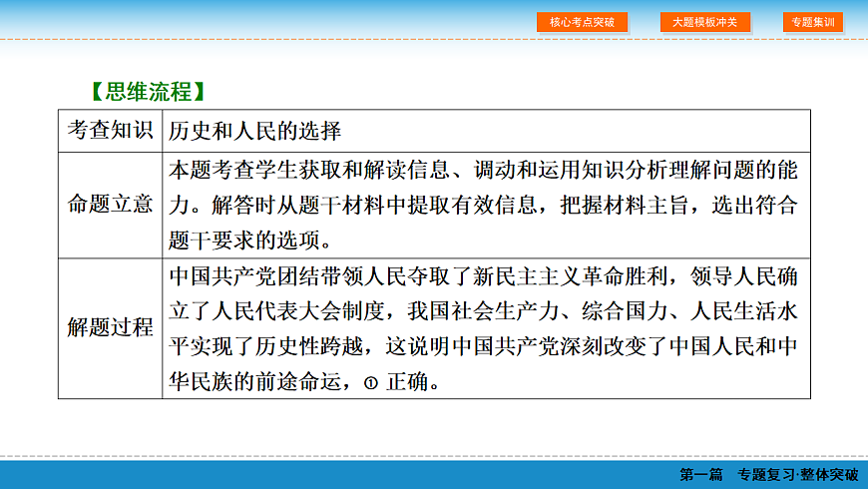Click the line starting 平实现了历史性跨越

(483, 346)
